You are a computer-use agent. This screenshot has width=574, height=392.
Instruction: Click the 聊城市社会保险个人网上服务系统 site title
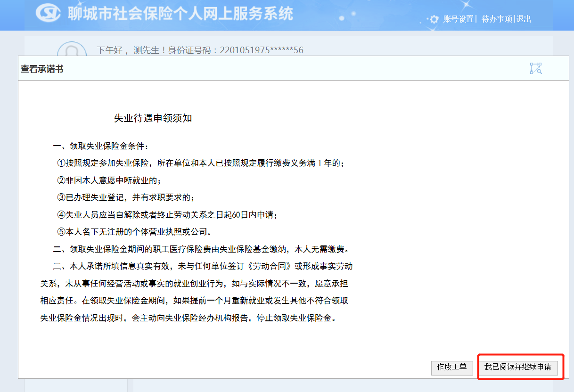point(180,14)
